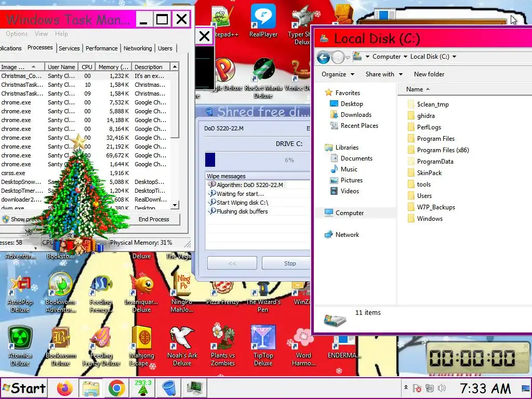Click the Start button

tap(24, 388)
